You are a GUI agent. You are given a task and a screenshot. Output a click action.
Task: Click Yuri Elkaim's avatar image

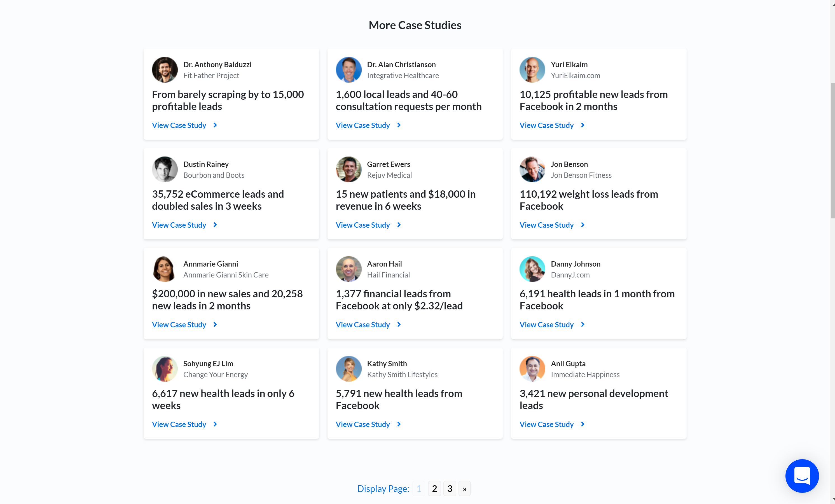[532, 69]
